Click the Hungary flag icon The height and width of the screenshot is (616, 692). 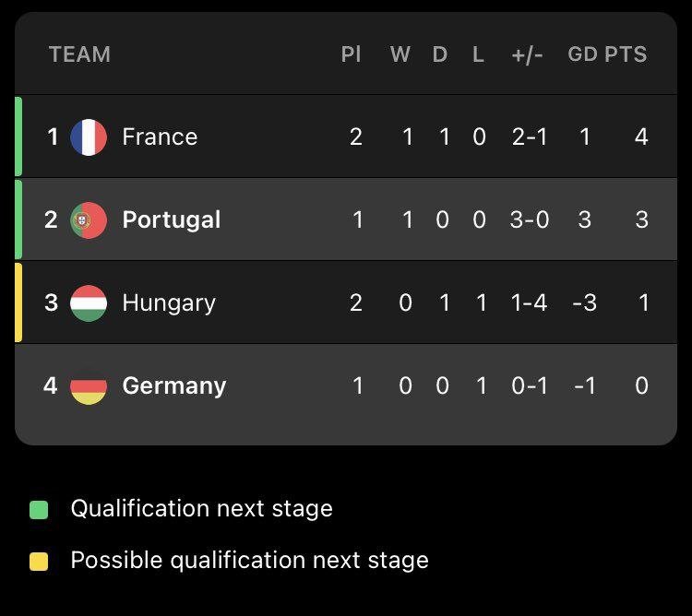coord(89,303)
